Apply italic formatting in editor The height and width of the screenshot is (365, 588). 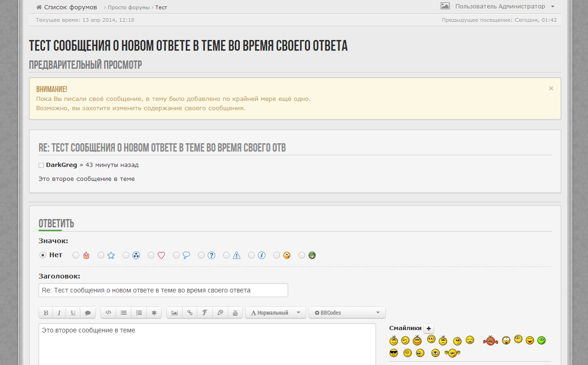pos(59,313)
